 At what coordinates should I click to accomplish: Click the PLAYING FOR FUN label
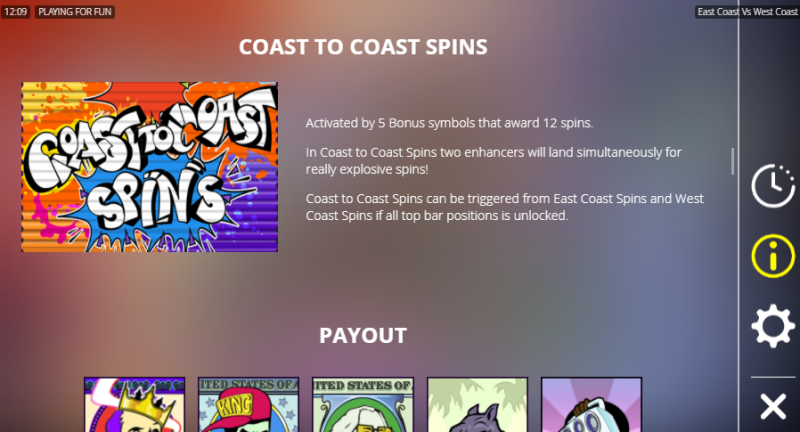tap(74, 12)
